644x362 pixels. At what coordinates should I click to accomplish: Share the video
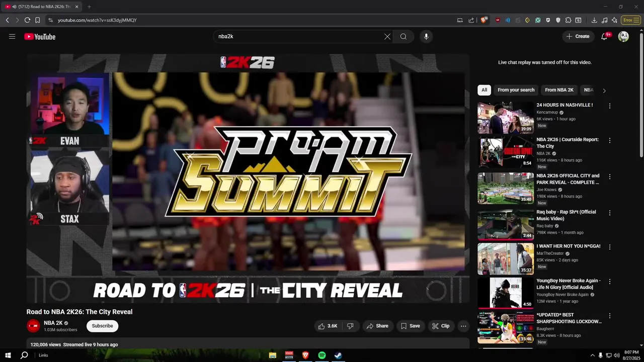point(377,326)
